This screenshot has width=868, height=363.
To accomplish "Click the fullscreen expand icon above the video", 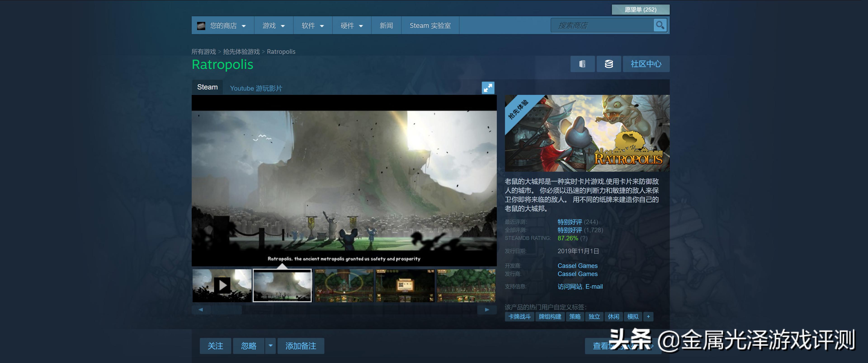I will click(488, 88).
